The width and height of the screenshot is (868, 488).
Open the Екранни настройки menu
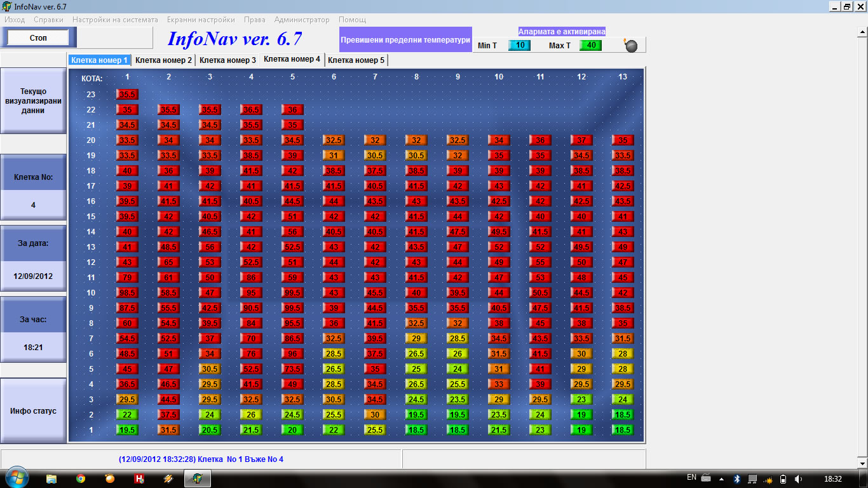point(201,20)
